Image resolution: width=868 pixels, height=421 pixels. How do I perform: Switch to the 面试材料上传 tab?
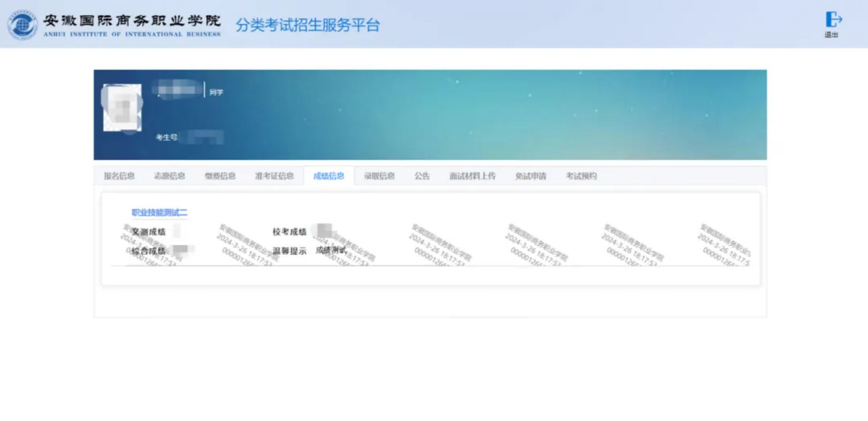472,176
